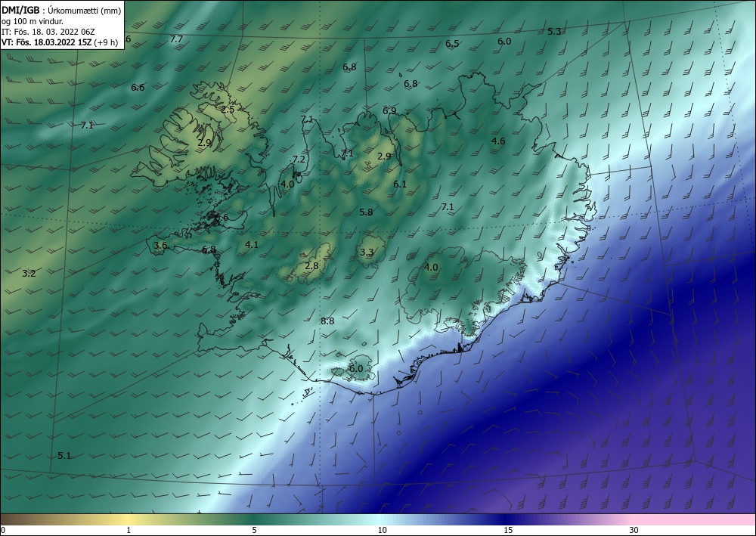The image size is (756, 536).
Task: Click the title text 'DMI/IGB : Úrkomumætti (mm)'
Action: pos(61,11)
